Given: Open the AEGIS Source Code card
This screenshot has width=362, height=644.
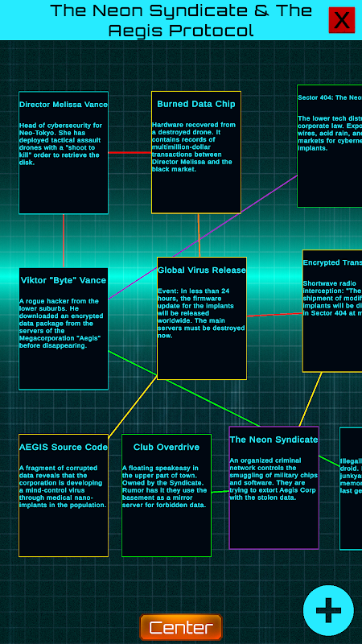Looking at the screenshot, I should coord(64,495).
